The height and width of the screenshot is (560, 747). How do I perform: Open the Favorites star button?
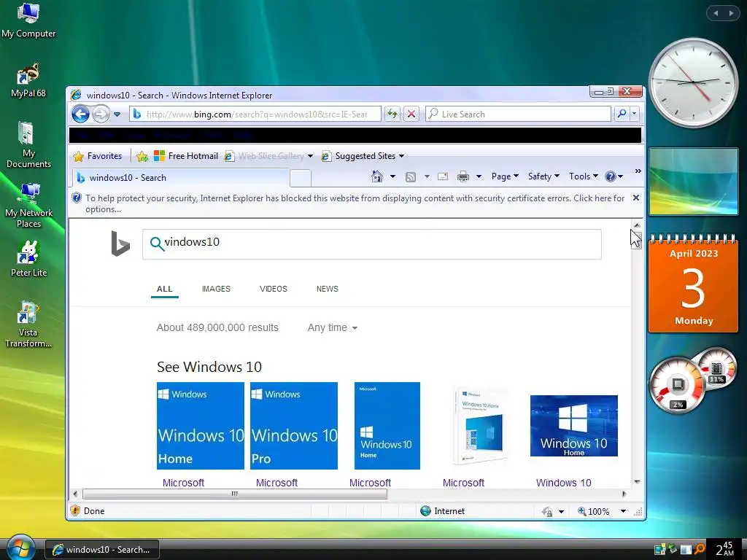pyautogui.click(x=98, y=156)
